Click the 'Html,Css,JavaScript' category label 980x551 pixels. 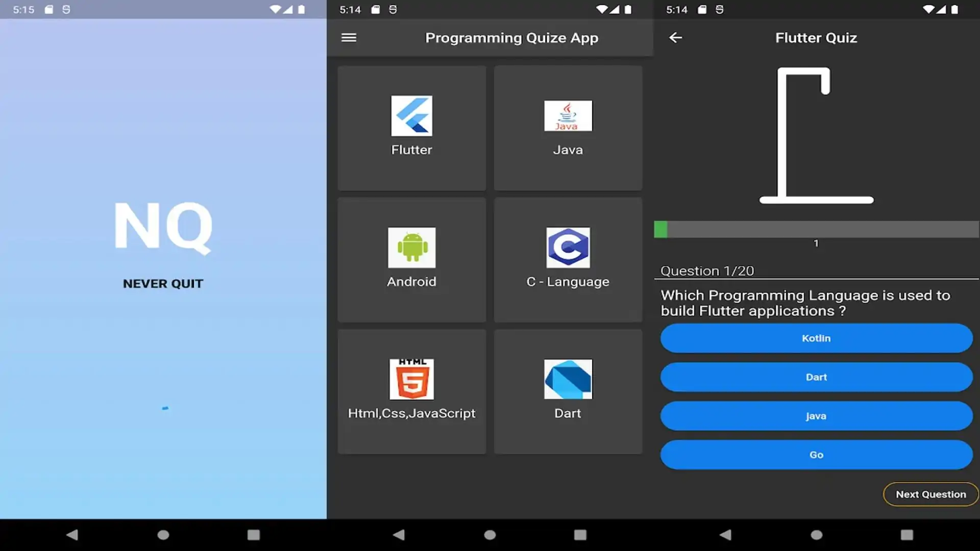[411, 413]
